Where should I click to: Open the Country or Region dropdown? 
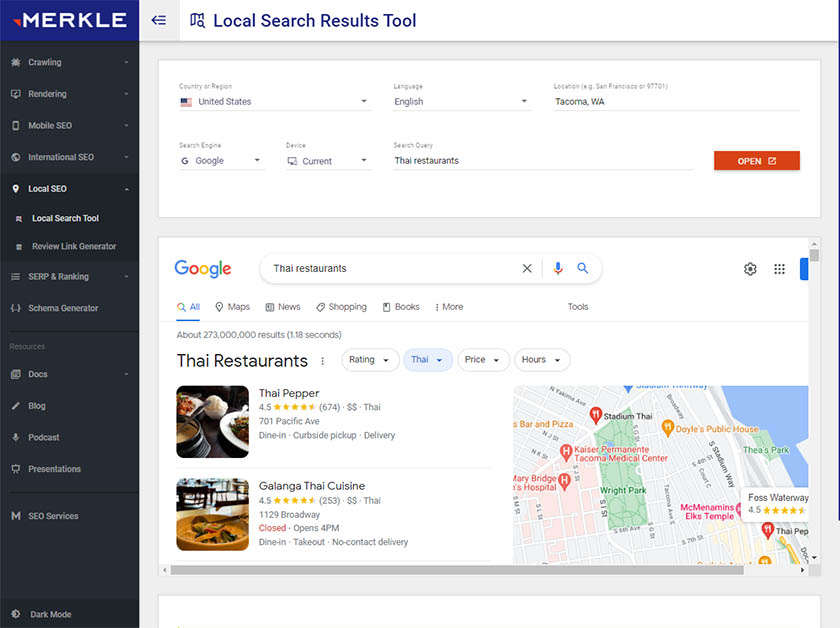(x=274, y=101)
